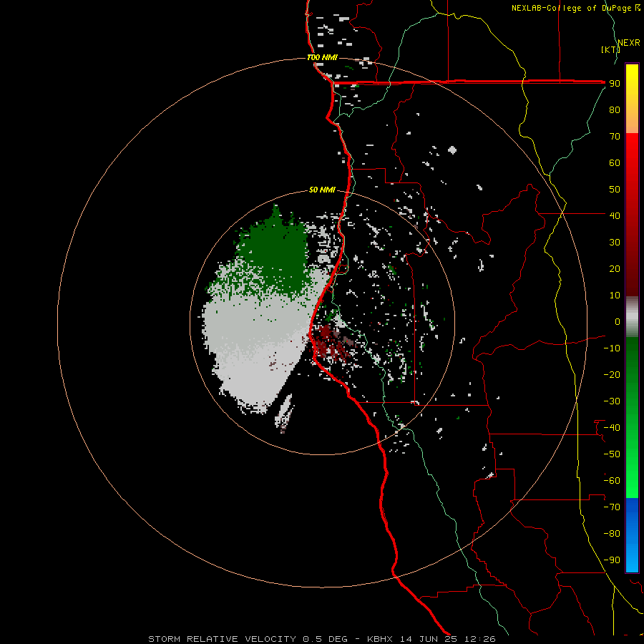Click the [KT] units label

tap(610, 49)
